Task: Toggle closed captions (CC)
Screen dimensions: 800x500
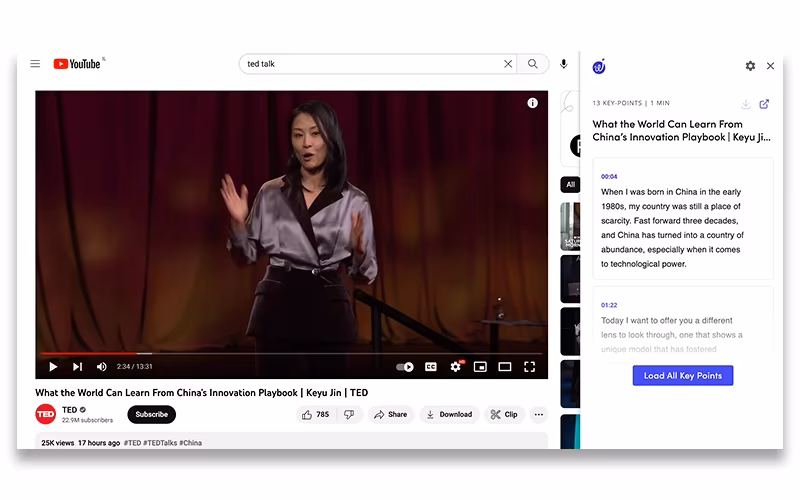Action: [x=431, y=367]
